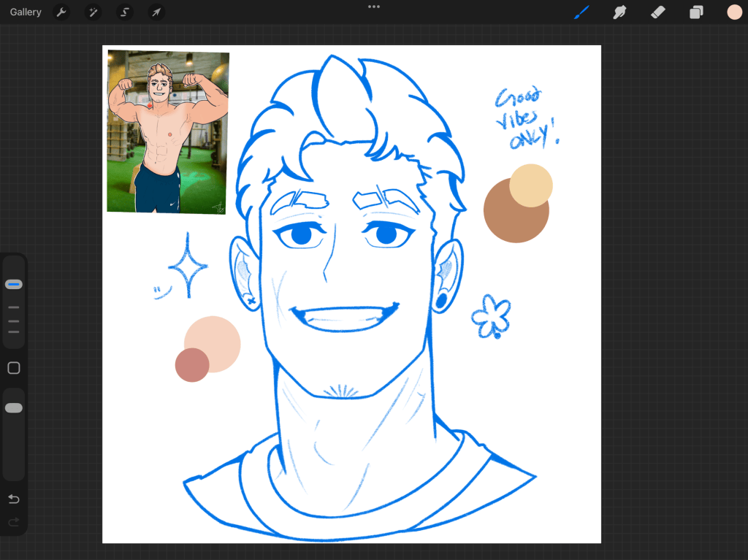Click the three-dots menu at top center
The image size is (748, 560).
click(x=374, y=7)
